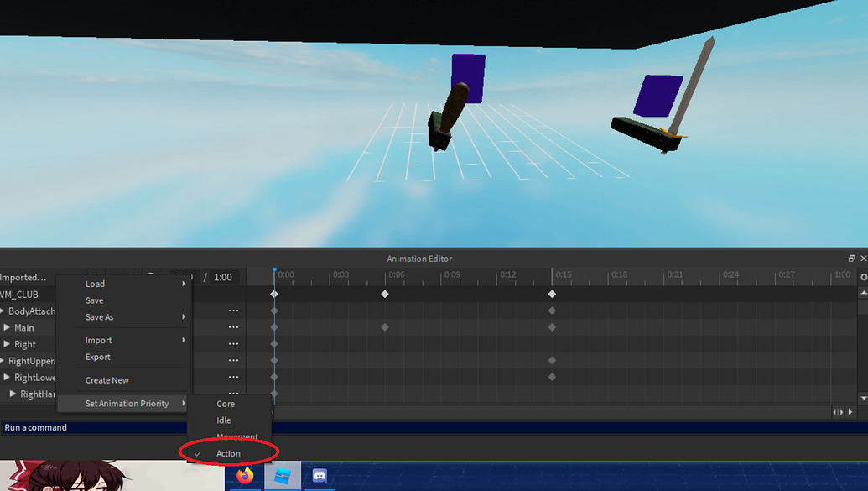Choose Create New from the menu
Viewport: 868px width, 491px height.
coord(125,380)
